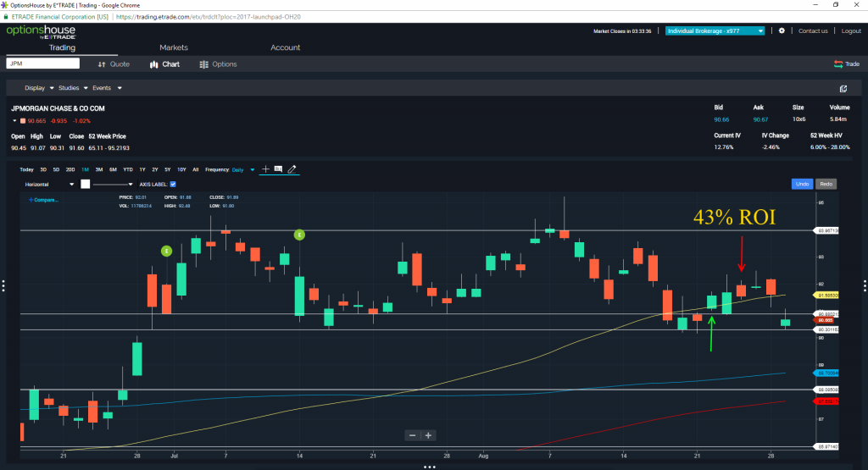Click the Ask price 90.67
Screen dimensions: 868x470
pos(760,119)
